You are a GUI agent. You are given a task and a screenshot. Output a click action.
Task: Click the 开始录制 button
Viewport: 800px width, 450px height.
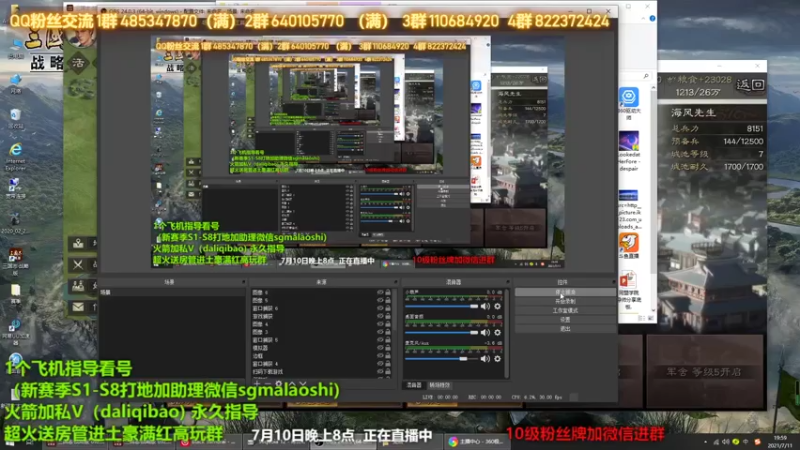pos(565,302)
